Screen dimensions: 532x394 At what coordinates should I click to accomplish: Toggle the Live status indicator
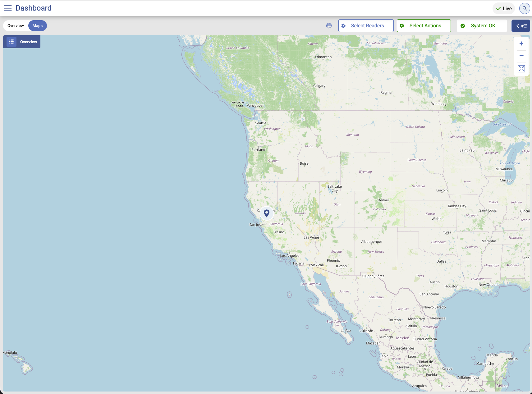pyautogui.click(x=504, y=8)
